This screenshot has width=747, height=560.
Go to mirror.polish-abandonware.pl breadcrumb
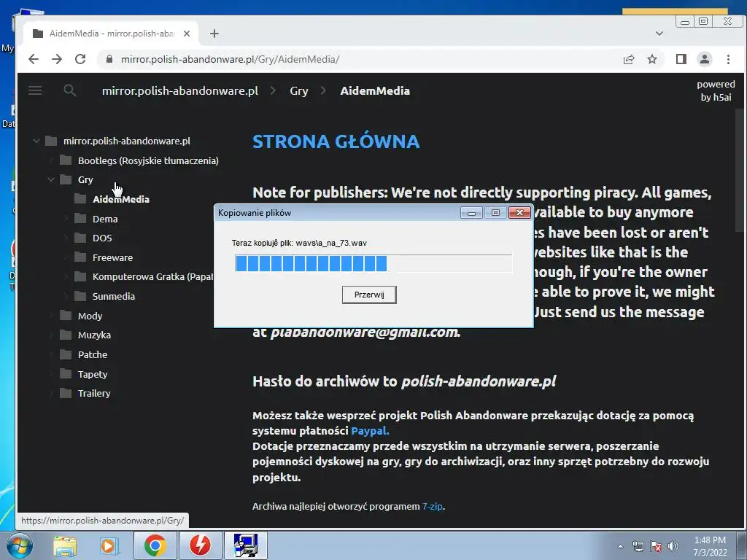point(180,91)
